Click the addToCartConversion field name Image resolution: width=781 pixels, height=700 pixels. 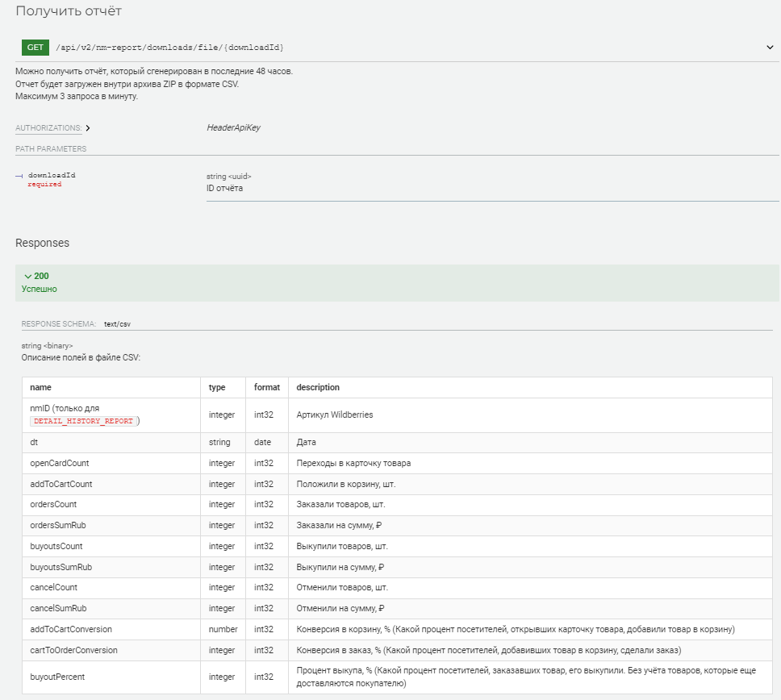point(71,629)
